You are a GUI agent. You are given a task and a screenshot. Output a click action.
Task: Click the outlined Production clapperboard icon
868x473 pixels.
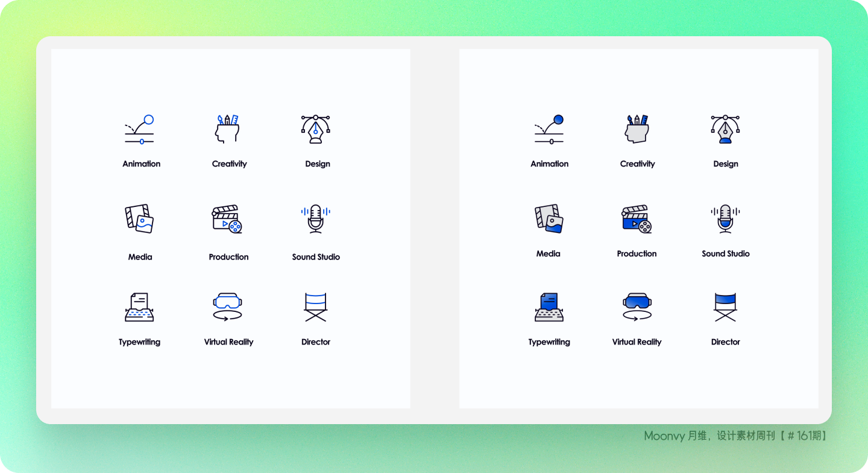pyautogui.click(x=227, y=219)
